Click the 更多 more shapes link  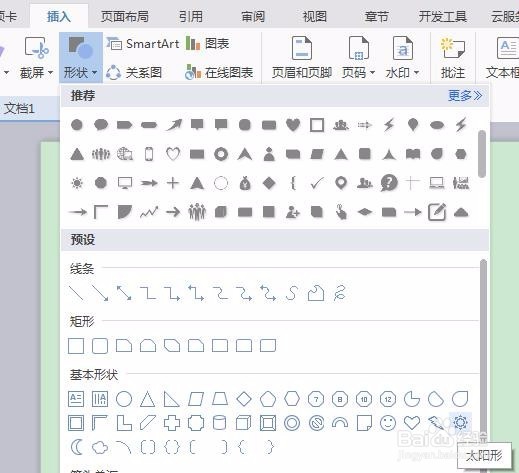465,96
